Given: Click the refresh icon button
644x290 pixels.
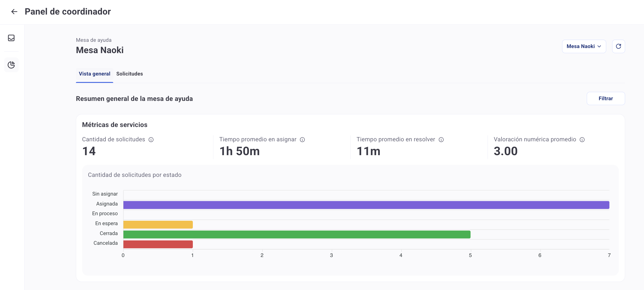Looking at the screenshot, I should pyautogui.click(x=618, y=46).
